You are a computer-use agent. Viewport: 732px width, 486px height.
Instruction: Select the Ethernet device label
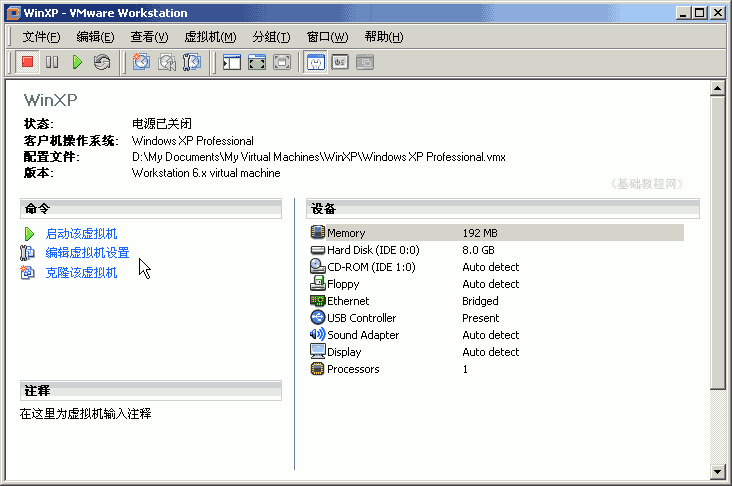pos(348,301)
